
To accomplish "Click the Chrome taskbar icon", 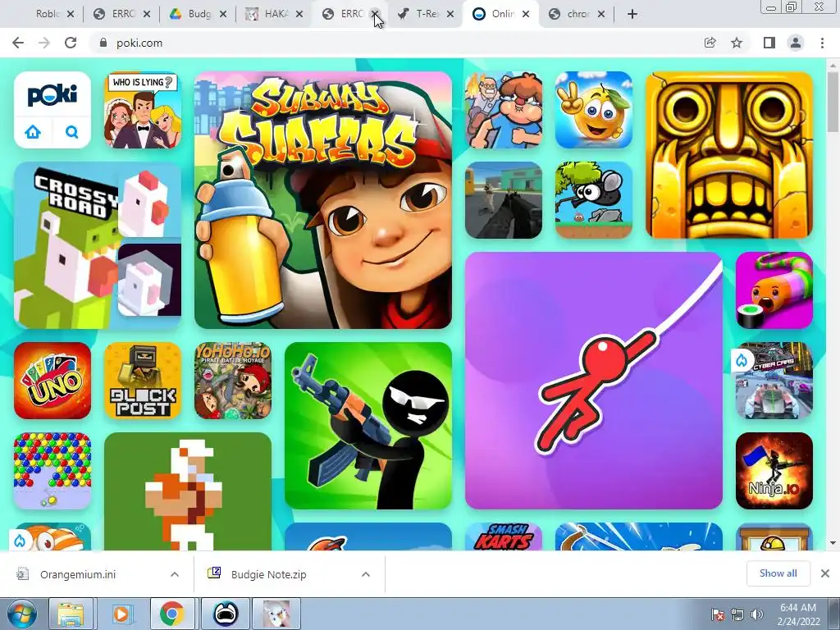I will [172, 614].
